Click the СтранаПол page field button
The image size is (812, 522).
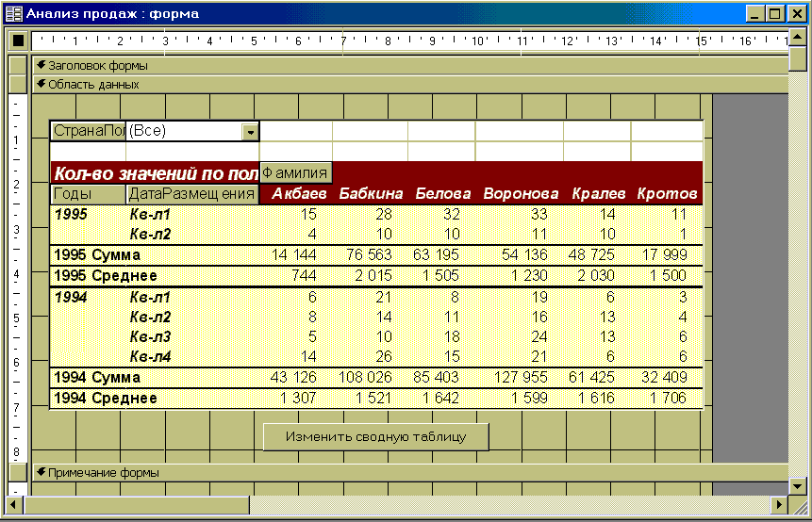pyautogui.click(x=88, y=131)
